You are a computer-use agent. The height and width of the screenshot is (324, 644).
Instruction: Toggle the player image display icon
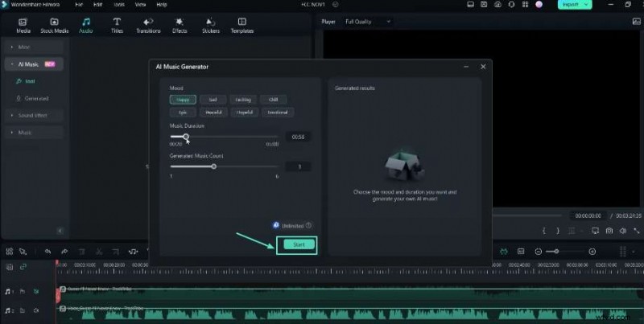pyautogui.click(x=636, y=22)
